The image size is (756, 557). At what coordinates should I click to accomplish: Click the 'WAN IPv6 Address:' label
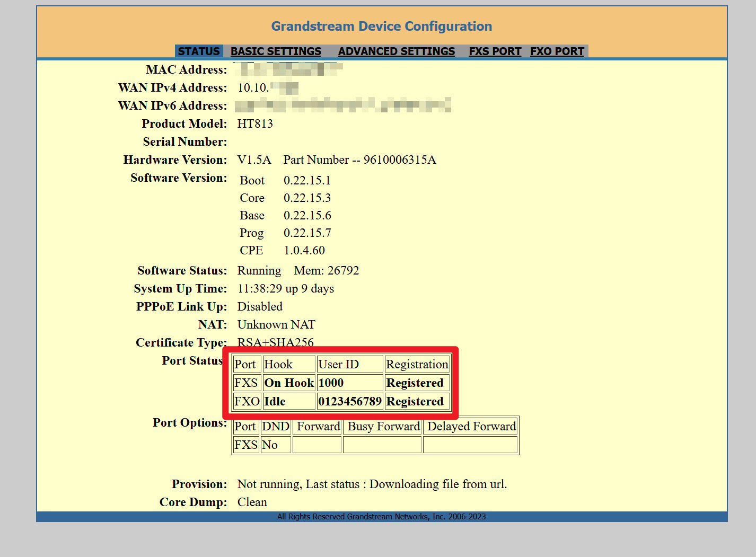(x=172, y=106)
